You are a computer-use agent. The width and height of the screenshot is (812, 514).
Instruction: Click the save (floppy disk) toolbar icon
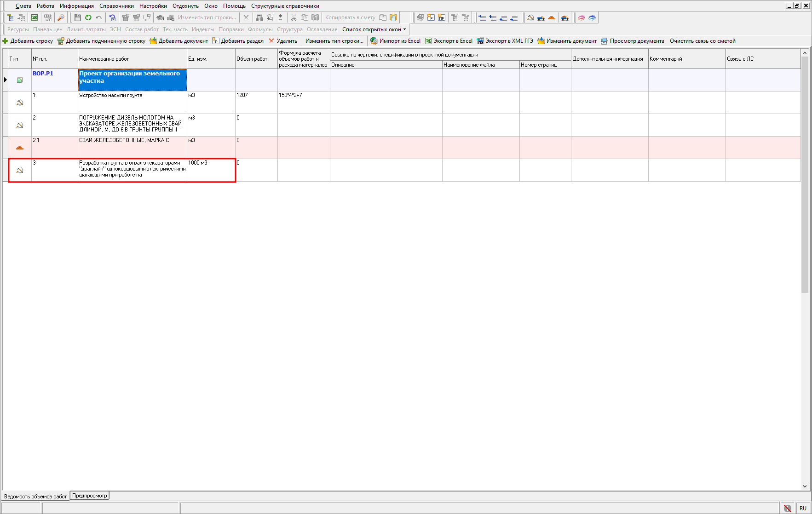click(77, 17)
